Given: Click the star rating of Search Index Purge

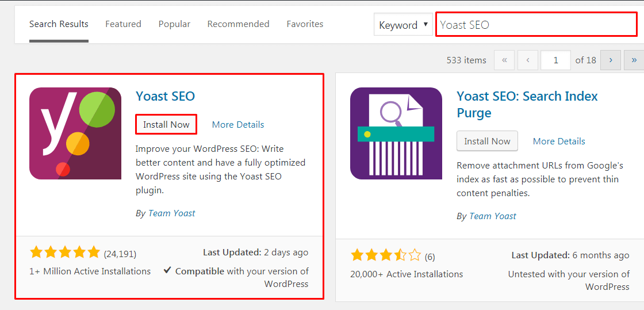Looking at the screenshot, I should [386, 255].
